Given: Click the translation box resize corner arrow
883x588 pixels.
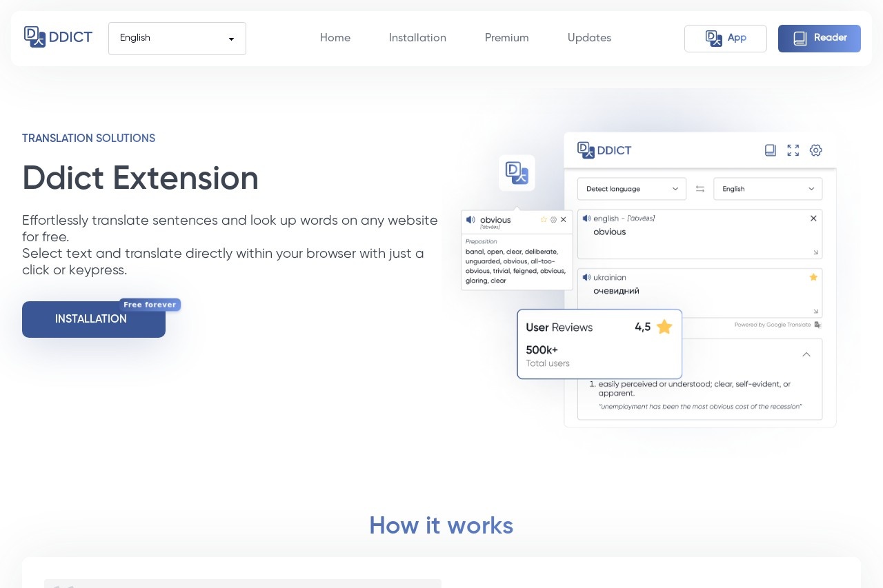Looking at the screenshot, I should click(816, 312).
